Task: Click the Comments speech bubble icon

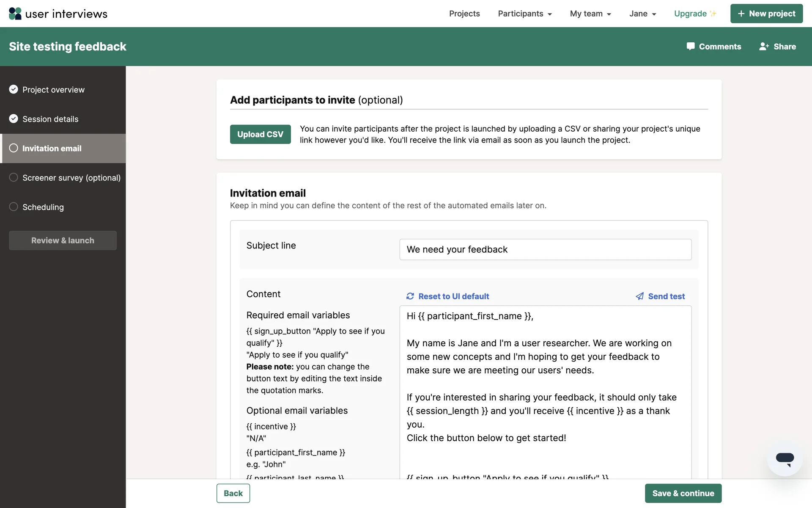Action: pos(690,47)
